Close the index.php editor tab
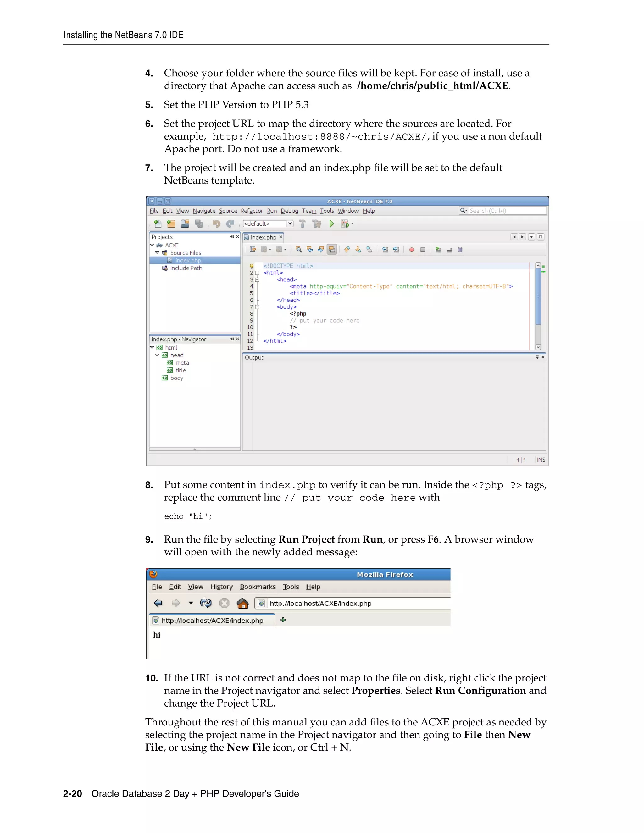644x833 pixels. click(x=281, y=237)
